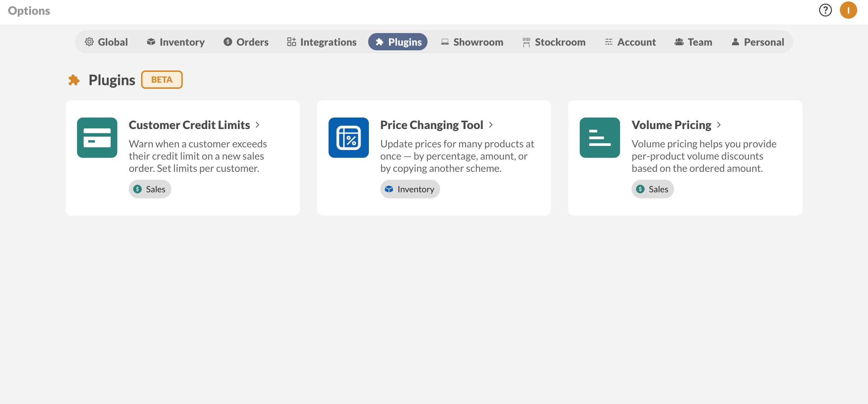Open the help question mark icon
Screen dimensions: 868x404
pos(826,10)
